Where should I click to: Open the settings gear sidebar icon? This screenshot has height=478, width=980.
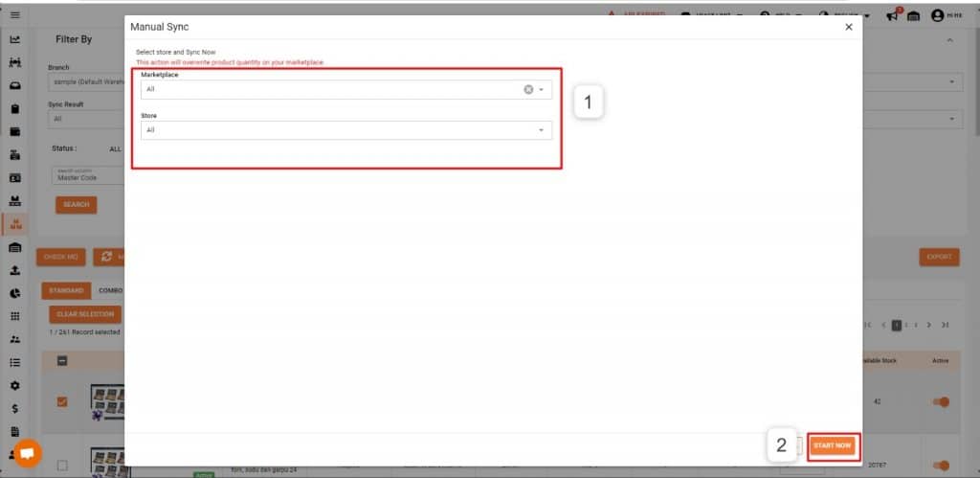pyautogui.click(x=15, y=385)
